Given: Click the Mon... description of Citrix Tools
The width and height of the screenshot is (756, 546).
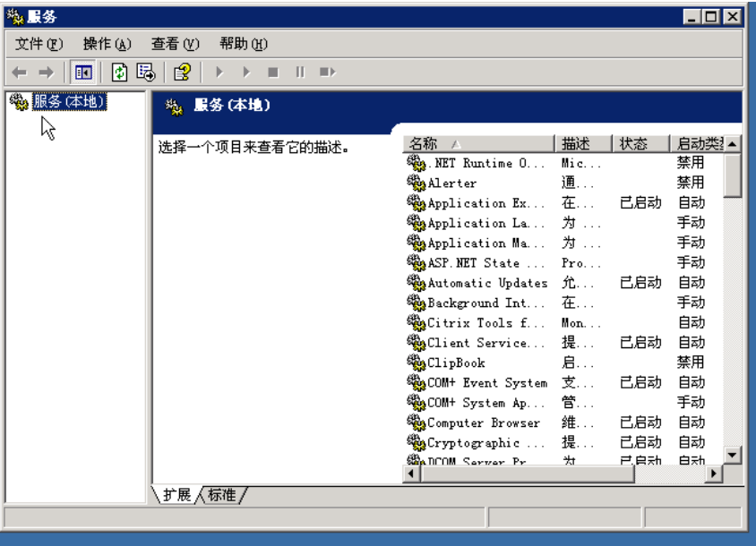Looking at the screenshot, I should tap(581, 323).
